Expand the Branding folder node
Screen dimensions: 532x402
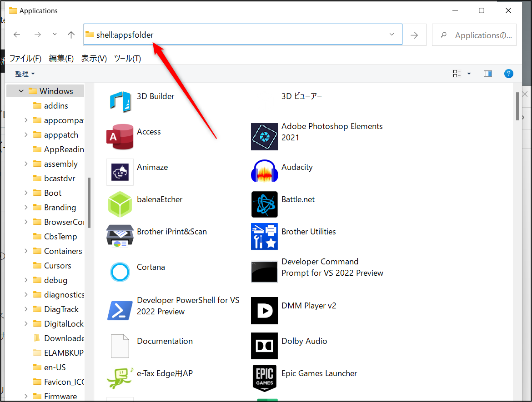tap(26, 207)
